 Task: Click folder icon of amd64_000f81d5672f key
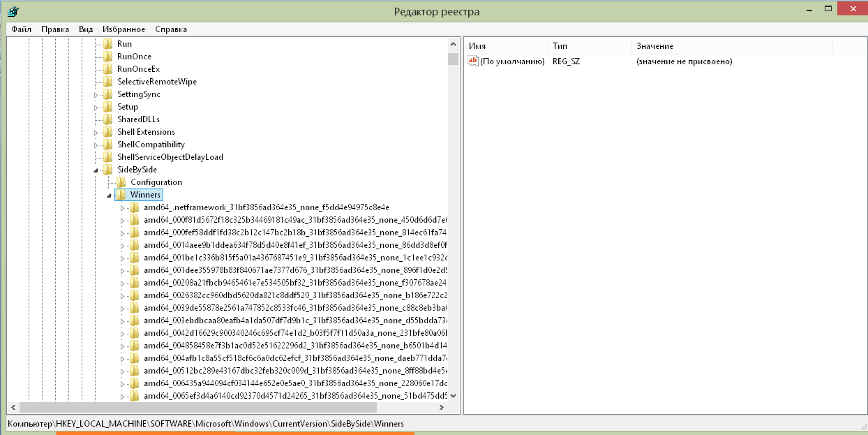pyautogui.click(x=134, y=220)
